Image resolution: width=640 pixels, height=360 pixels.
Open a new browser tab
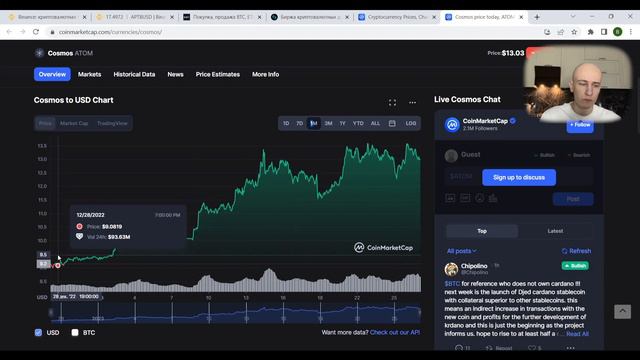(537, 17)
